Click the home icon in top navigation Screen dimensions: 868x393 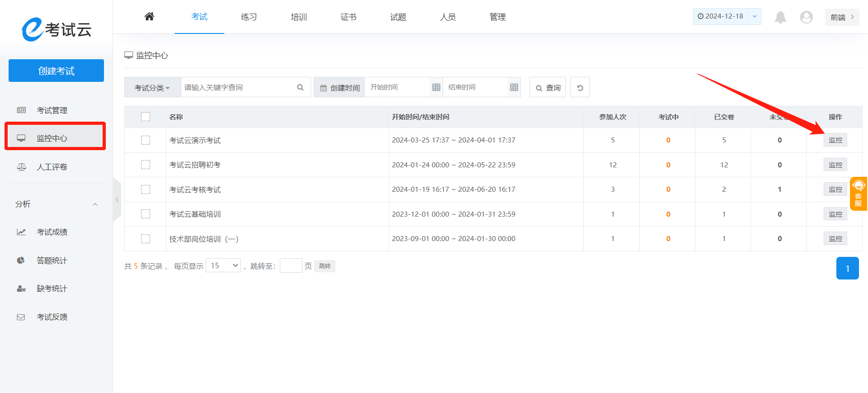tap(149, 17)
